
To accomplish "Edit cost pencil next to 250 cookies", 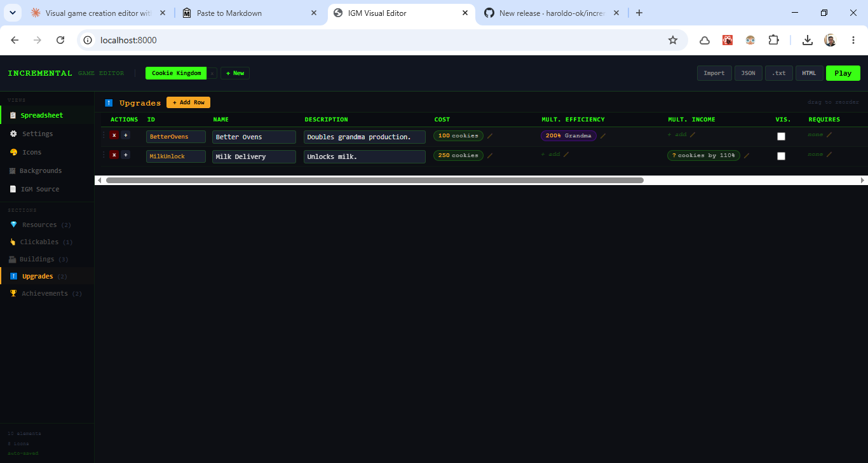I will pyautogui.click(x=490, y=155).
